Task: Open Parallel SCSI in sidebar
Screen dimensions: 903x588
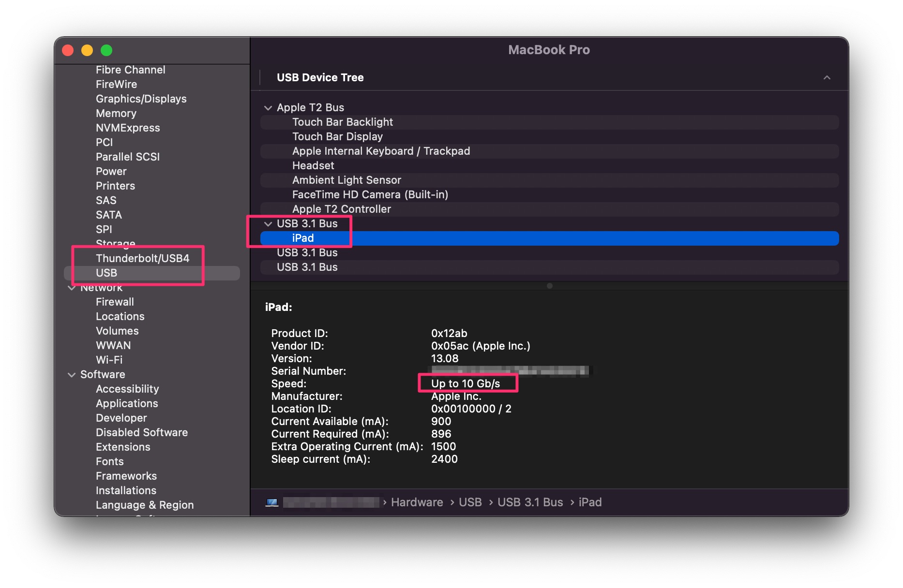Action: pyautogui.click(x=127, y=157)
